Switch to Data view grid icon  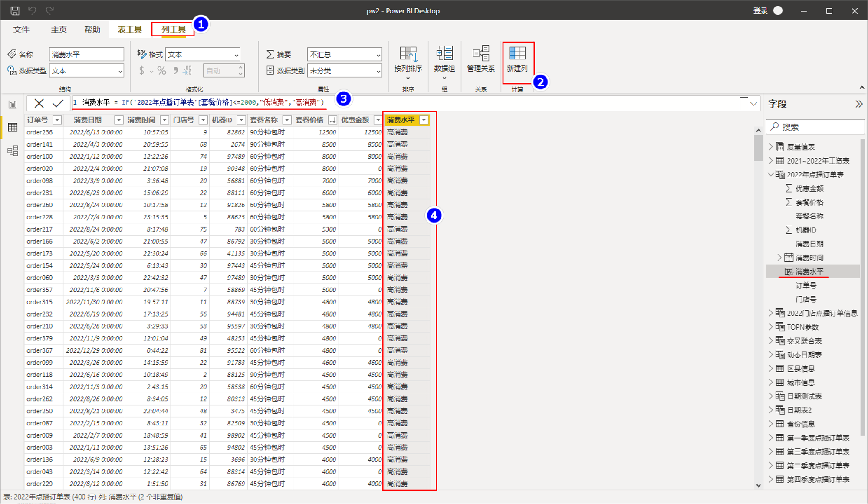tap(13, 127)
